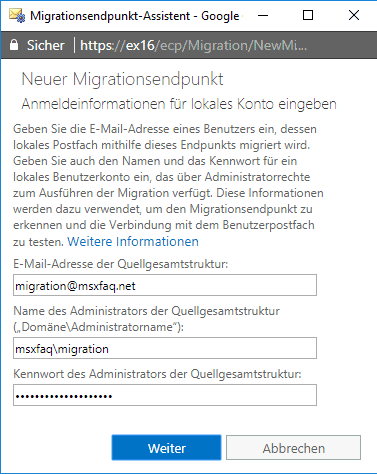Click the "Kennwort des Administrators der Quellgesamtstruktur" label

(x=157, y=374)
